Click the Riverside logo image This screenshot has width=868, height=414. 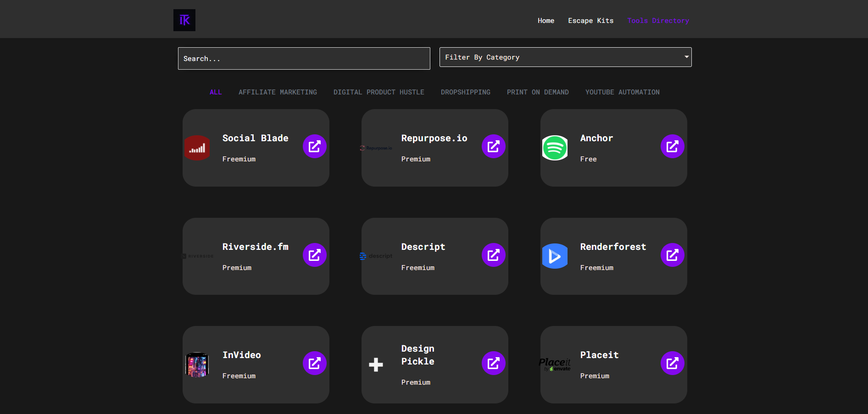198,256
